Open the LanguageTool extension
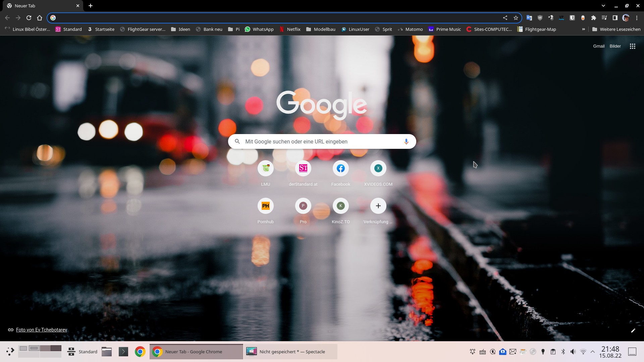Viewport: 644px width, 362px height. coord(561,18)
